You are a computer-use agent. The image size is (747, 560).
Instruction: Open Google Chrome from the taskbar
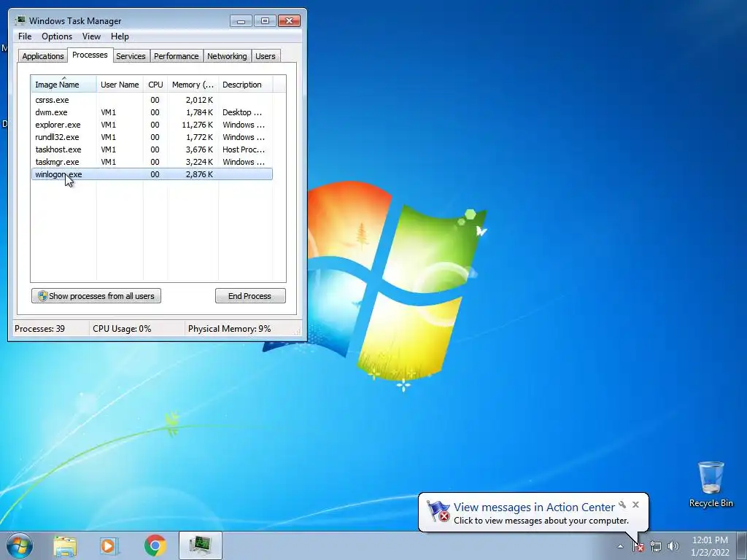click(x=155, y=545)
